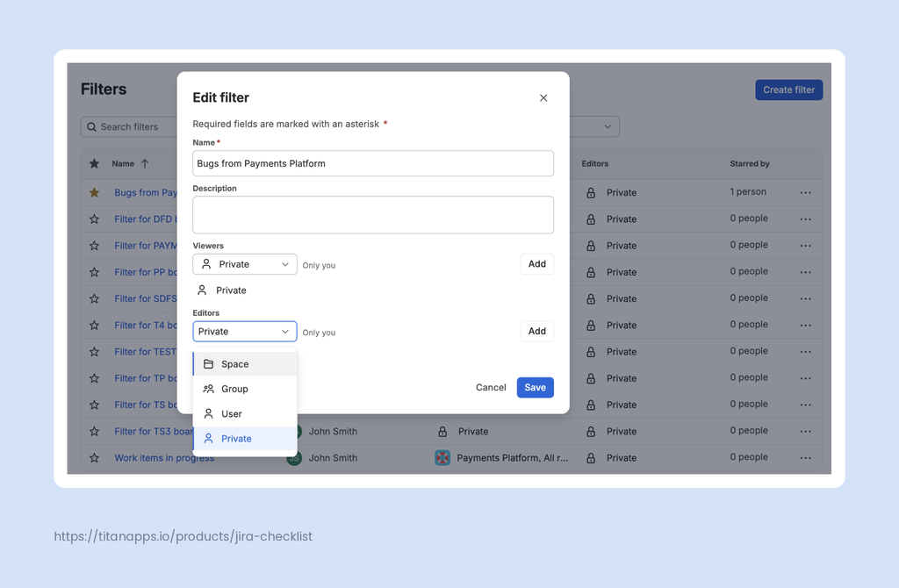Open the Viewers Private dropdown

(x=245, y=264)
